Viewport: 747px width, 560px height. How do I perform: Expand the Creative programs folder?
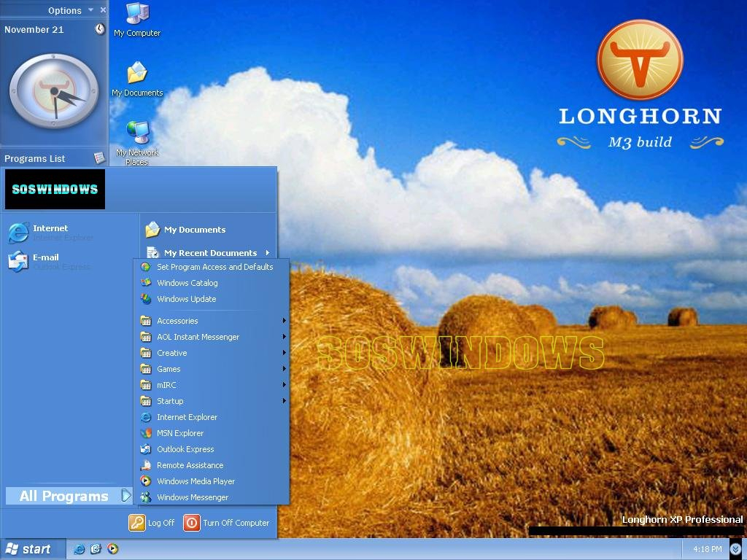coord(212,353)
